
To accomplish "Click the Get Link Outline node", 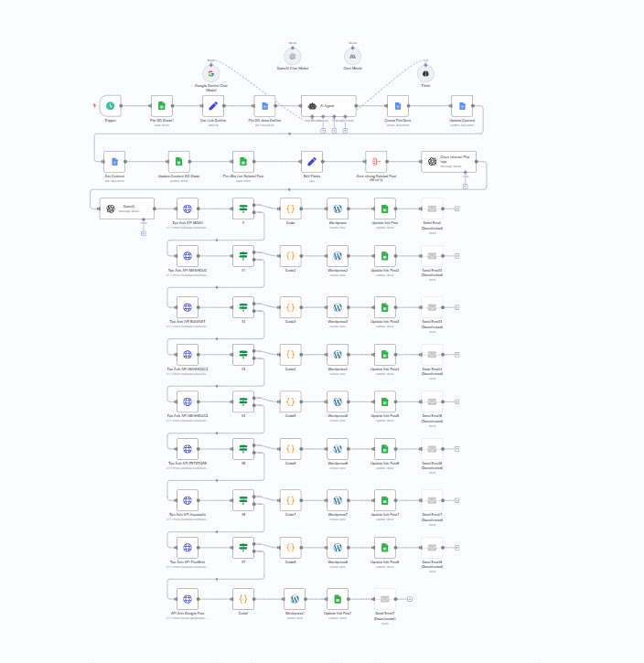I will 212,106.
